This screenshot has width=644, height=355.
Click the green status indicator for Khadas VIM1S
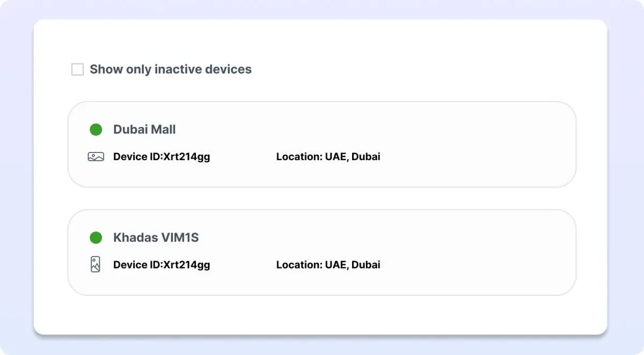point(96,237)
